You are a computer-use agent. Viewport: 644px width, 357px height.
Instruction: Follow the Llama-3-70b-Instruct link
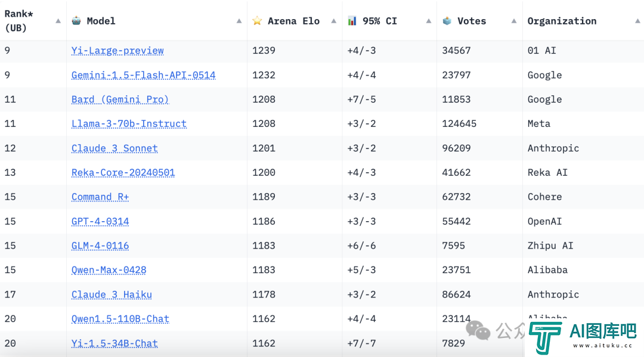click(129, 123)
